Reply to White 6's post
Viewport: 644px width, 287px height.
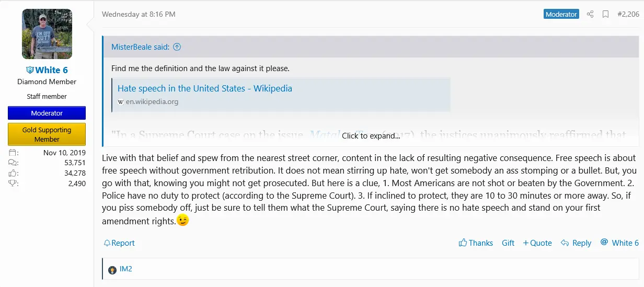click(x=576, y=243)
